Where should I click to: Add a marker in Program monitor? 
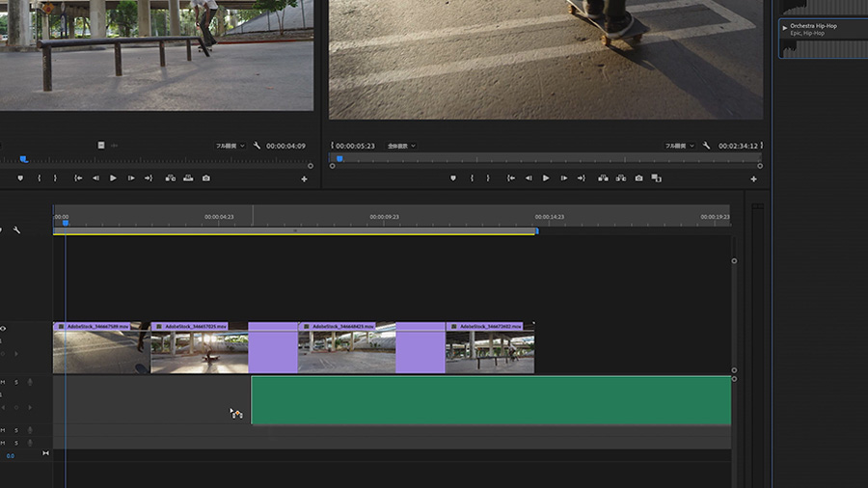click(x=453, y=178)
